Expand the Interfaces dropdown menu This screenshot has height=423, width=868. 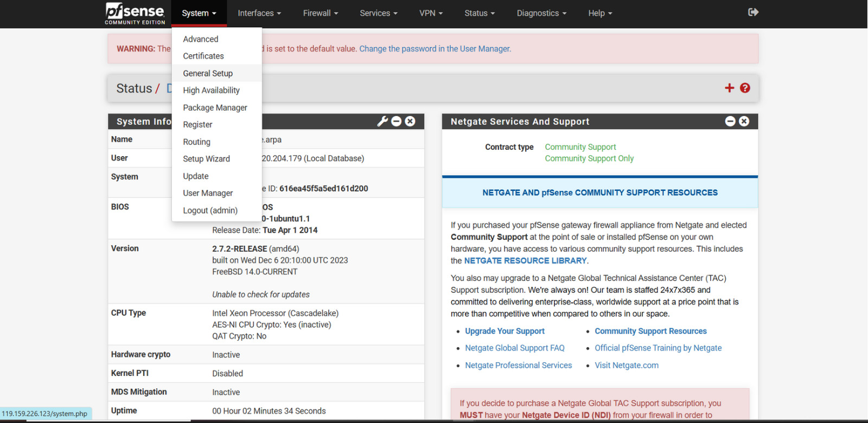pos(259,13)
